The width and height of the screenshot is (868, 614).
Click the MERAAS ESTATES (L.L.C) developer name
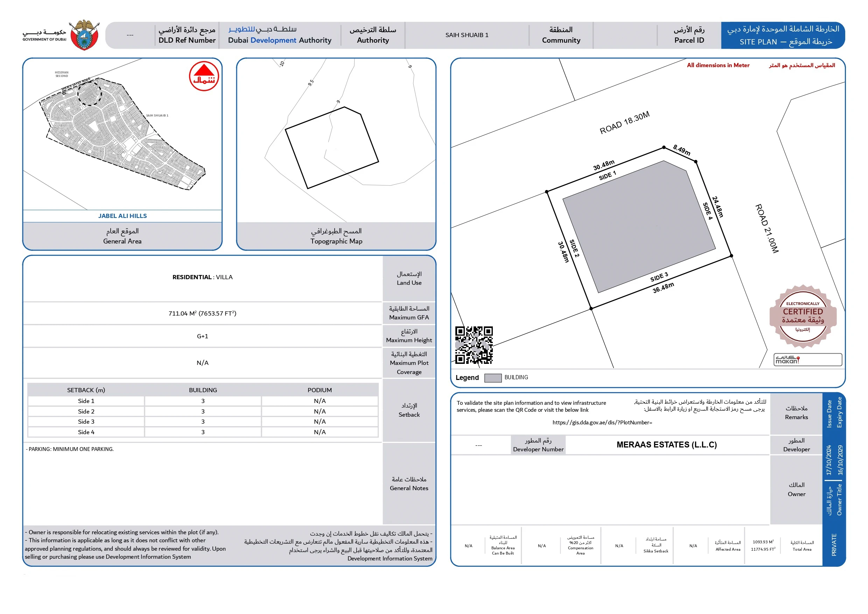pyautogui.click(x=666, y=445)
